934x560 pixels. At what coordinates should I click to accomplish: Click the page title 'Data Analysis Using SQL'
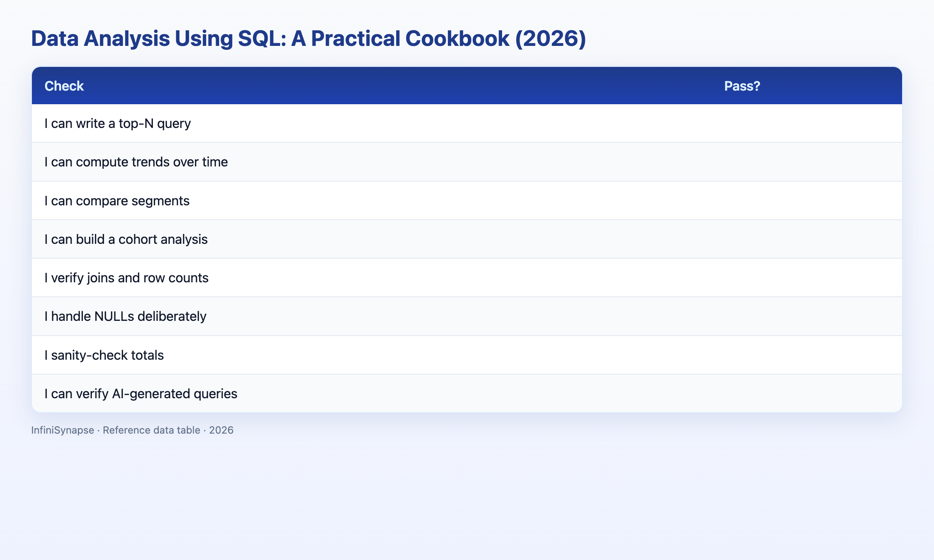coord(308,39)
